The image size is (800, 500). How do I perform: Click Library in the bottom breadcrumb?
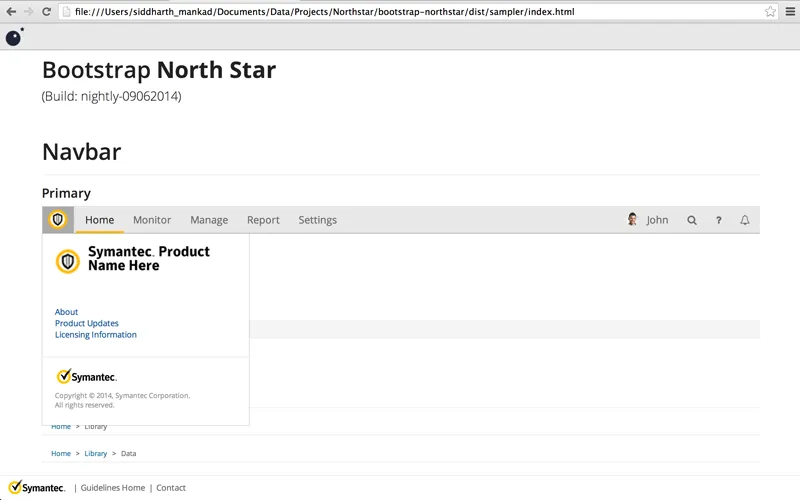95,453
